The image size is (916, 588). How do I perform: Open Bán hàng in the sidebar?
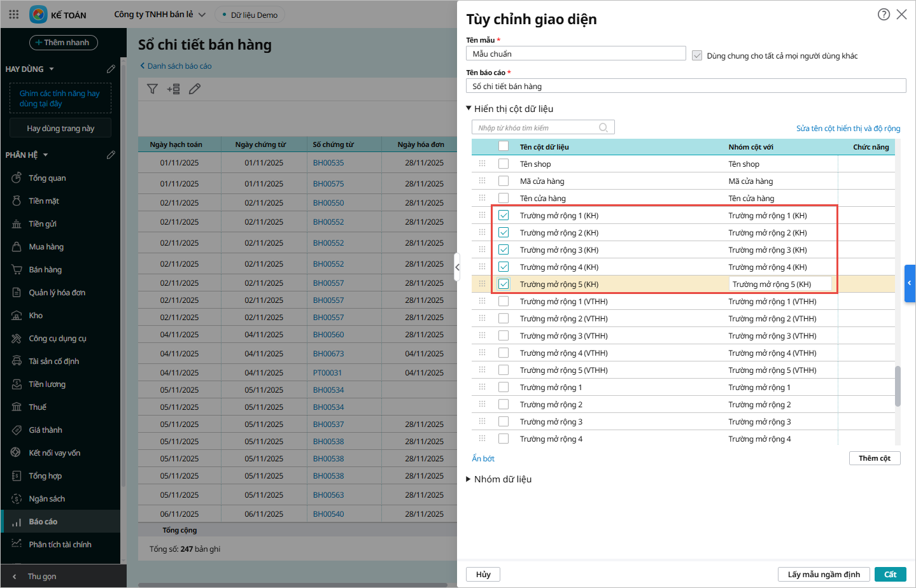point(45,270)
